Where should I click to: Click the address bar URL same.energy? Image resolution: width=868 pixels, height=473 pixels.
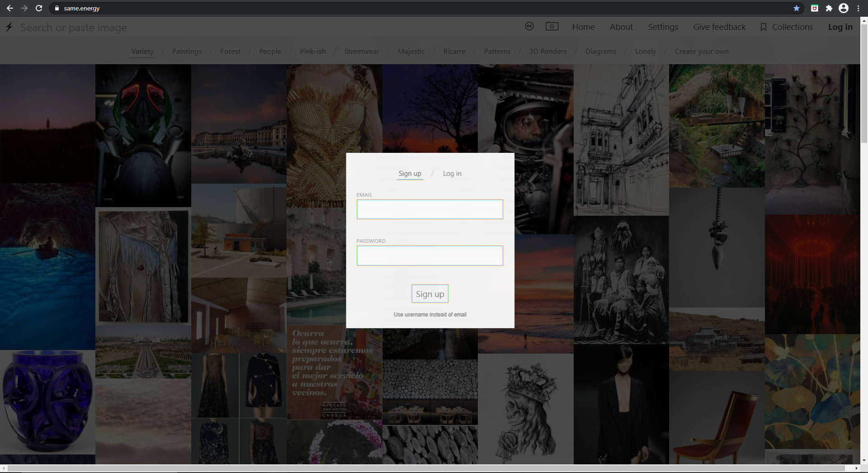(x=82, y=8)
